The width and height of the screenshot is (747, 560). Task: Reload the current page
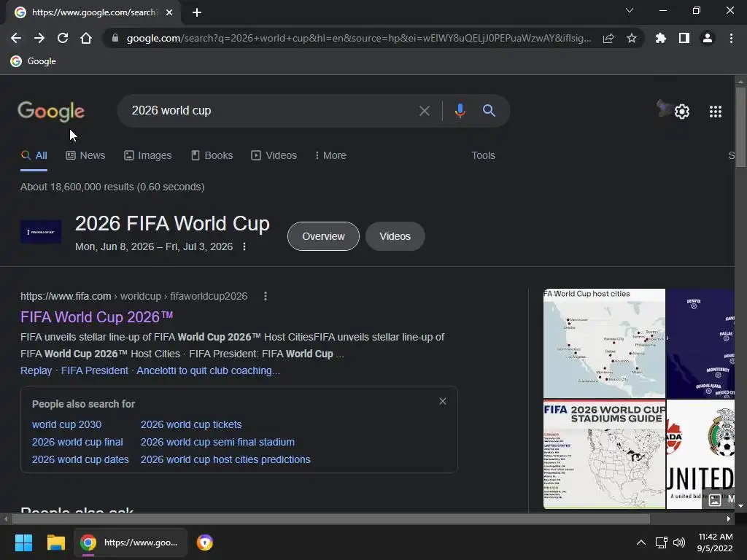63,38
